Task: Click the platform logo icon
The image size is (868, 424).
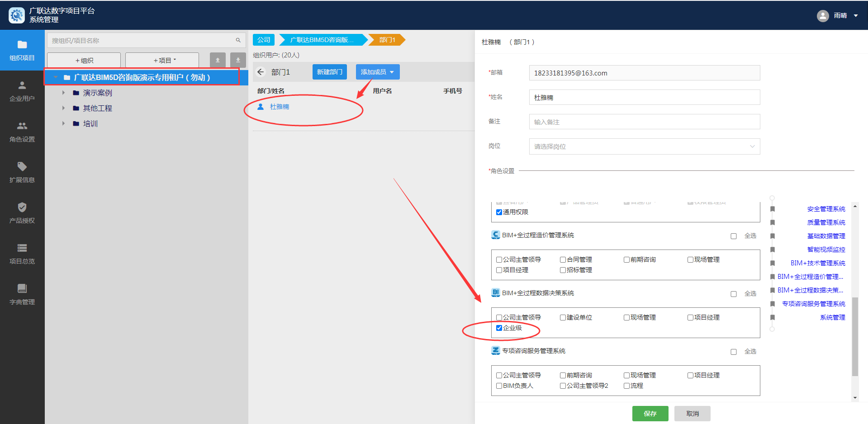Action: coord(17,15)
